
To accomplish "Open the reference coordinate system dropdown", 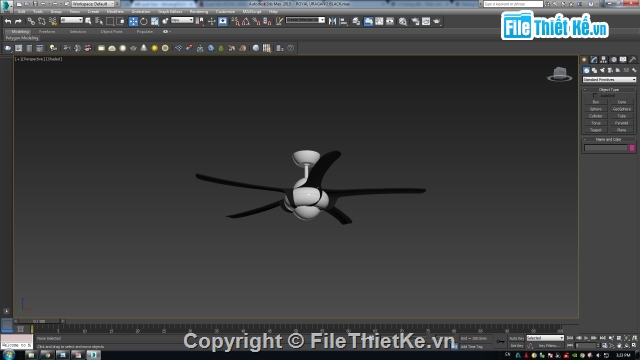I will [x=182, y=20].
